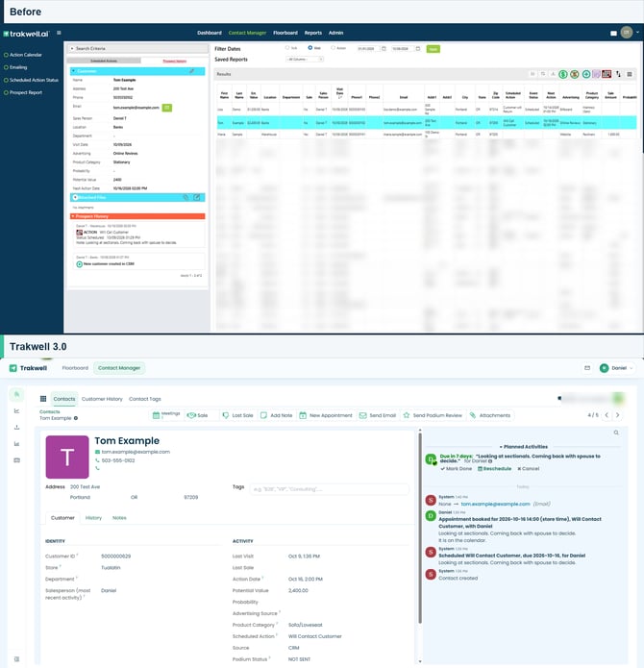Viewport: 644px width, 668px height.
Task: Click the green Apply button next to the dates
Action: pos(433,49)
